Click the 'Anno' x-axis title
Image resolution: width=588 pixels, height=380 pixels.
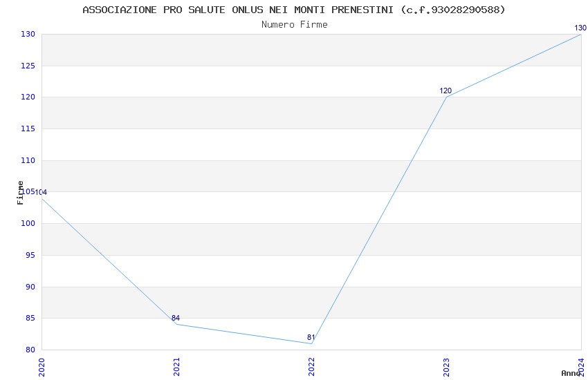coord(571,373)
